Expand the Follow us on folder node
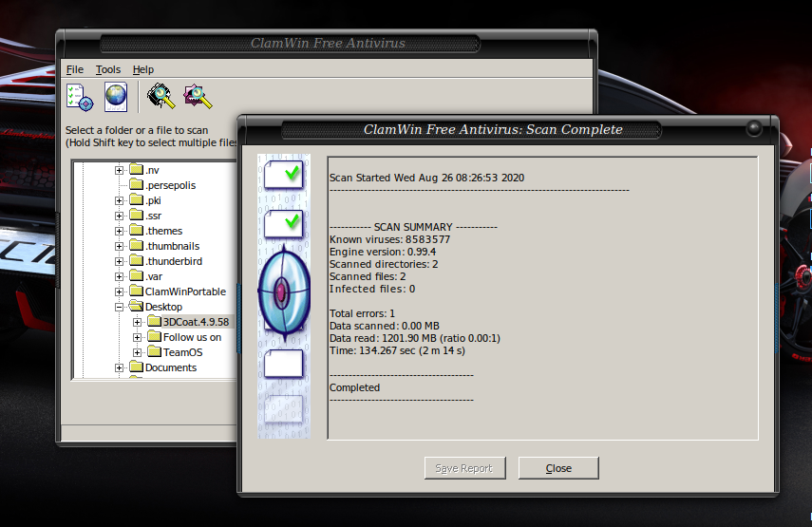This screenshot has height=527, width=812. (x=137, y=337)
